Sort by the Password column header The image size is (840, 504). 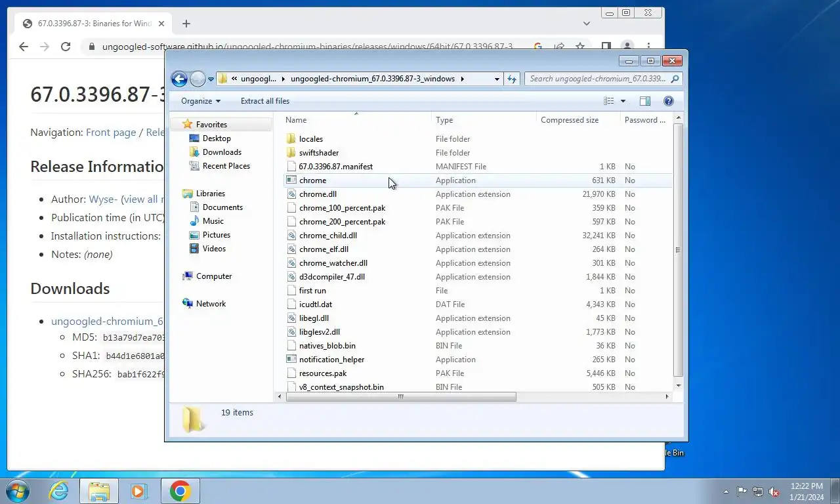tap(646, 120)
